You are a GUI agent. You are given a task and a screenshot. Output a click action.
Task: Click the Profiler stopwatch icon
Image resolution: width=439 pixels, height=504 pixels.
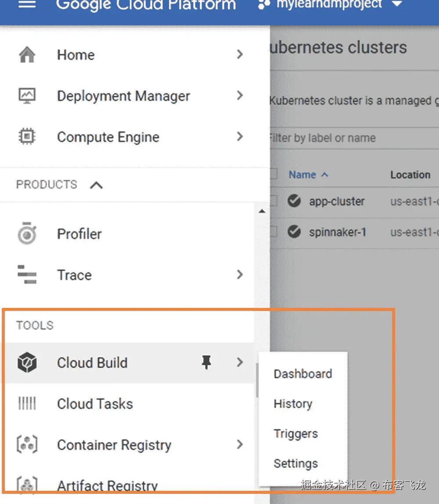(x=27, y=234)
